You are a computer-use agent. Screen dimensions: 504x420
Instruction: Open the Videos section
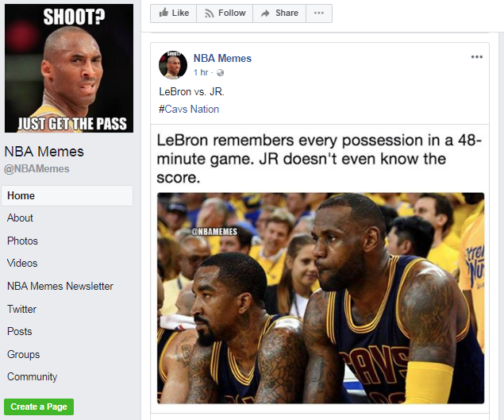[x=22, y=263]
